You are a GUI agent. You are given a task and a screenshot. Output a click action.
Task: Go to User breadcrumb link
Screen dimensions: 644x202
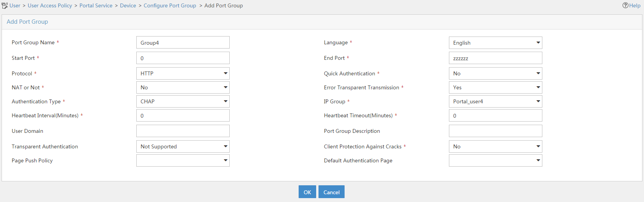coord(15,5)
